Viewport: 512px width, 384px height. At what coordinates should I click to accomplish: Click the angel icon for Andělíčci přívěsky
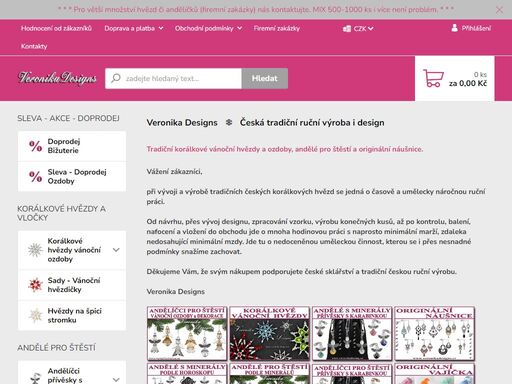point(35,378)
